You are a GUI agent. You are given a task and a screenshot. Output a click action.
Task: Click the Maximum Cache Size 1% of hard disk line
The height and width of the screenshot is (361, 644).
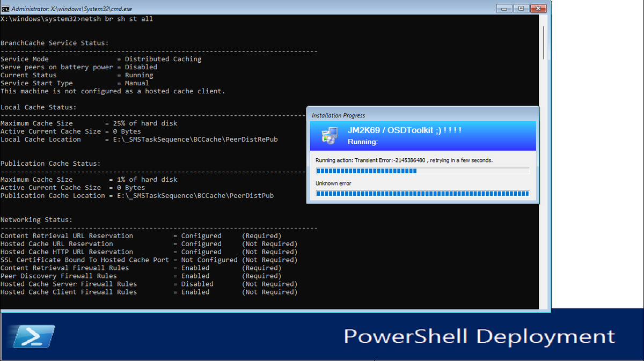[x=89, y=180]
